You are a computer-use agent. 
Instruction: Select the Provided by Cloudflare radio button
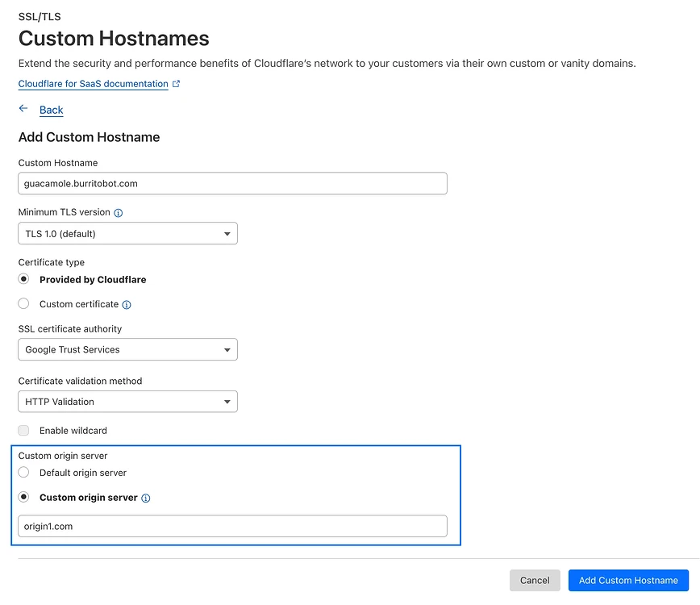click(23, 280)
